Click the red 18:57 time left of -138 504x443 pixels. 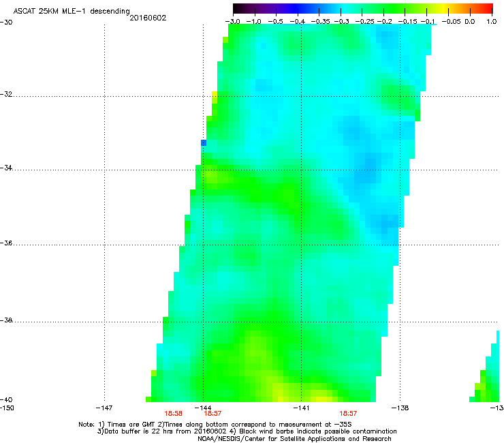click(348, 414)
